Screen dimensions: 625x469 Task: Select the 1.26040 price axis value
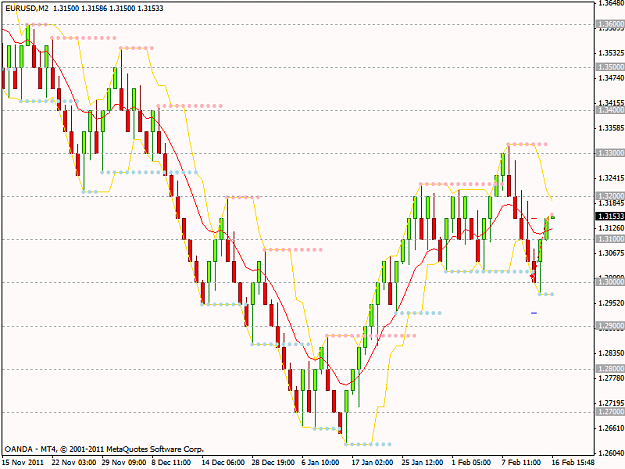coord(611,453)
